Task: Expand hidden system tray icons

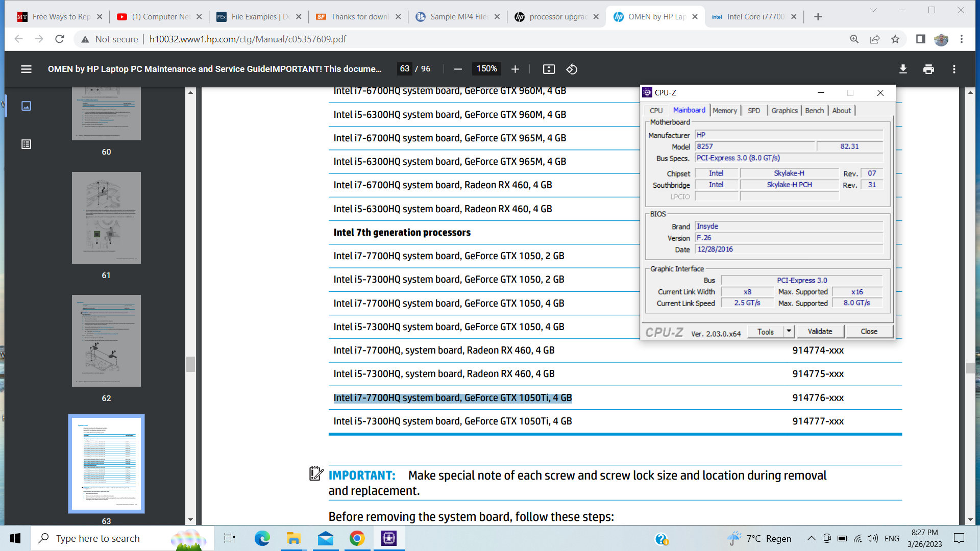Action: (x=811, y=538)
